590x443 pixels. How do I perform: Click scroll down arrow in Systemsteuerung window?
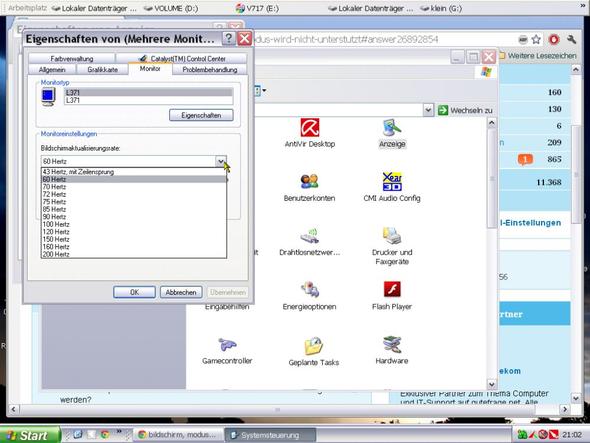[x=492, y=384]
